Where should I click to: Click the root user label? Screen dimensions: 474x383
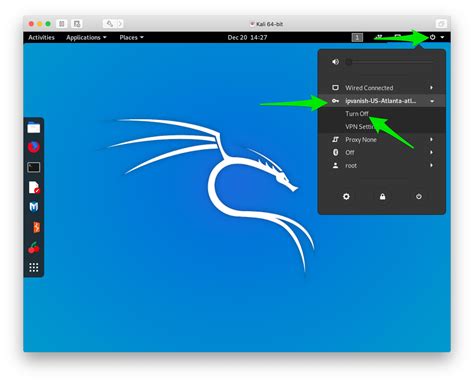point(351,165)
